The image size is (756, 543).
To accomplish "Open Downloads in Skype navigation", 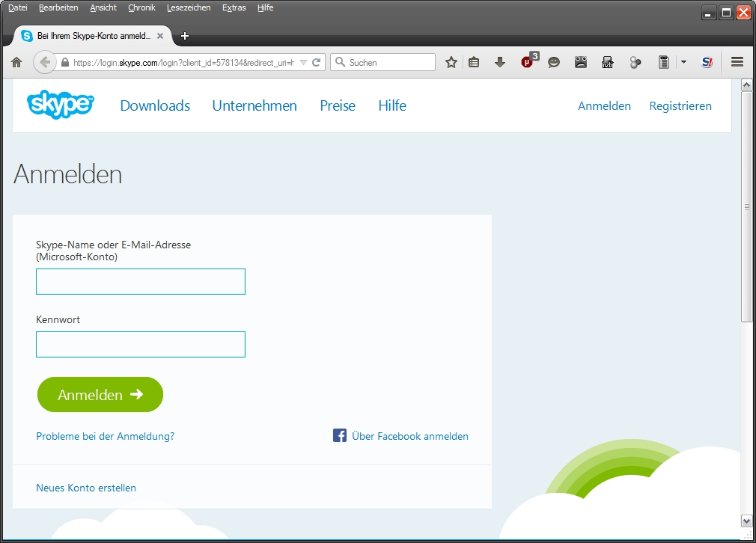I will pyautogui.click(x=155, y=105).
